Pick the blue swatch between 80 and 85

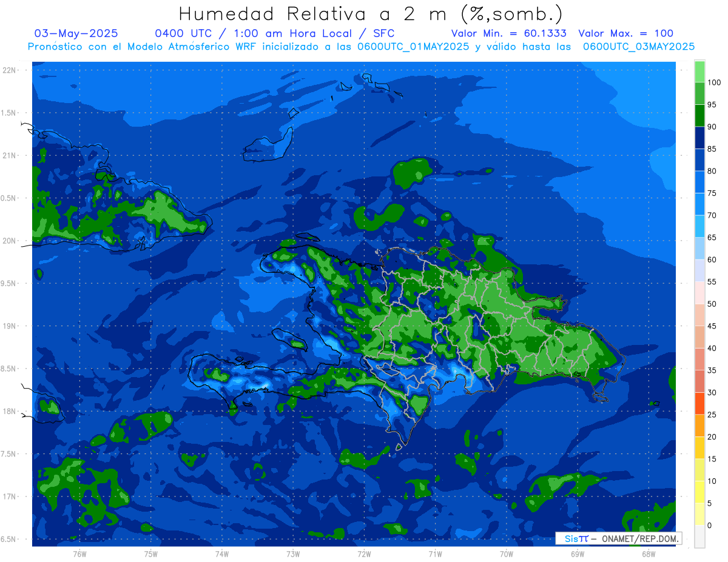pyautogui.click(x=699, y=159)
